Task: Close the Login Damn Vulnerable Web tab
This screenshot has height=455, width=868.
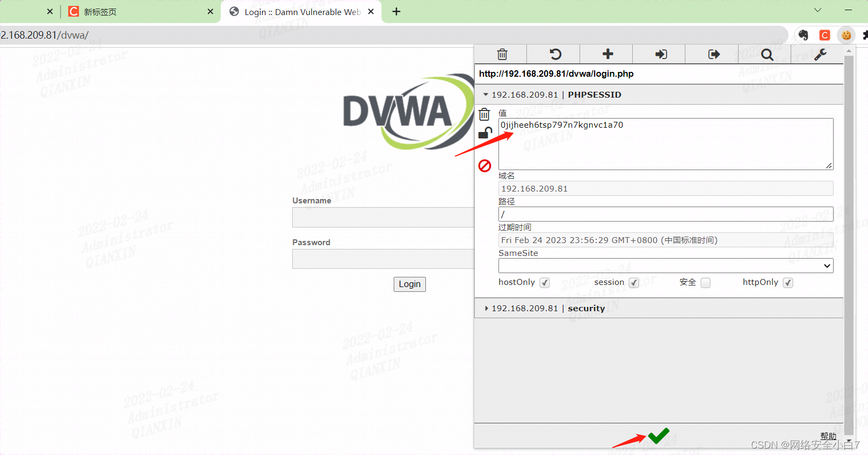Action: [371, 11]
